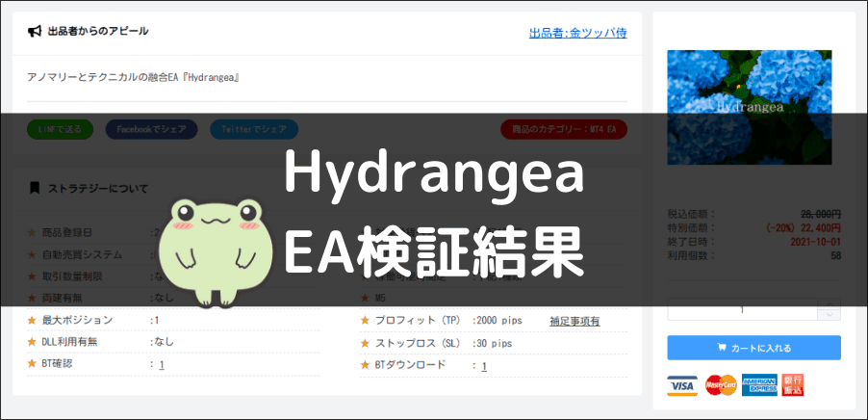Screen dimensions: 868x420
Task: Click the VISA payment icon
Action: coord(682,385)
